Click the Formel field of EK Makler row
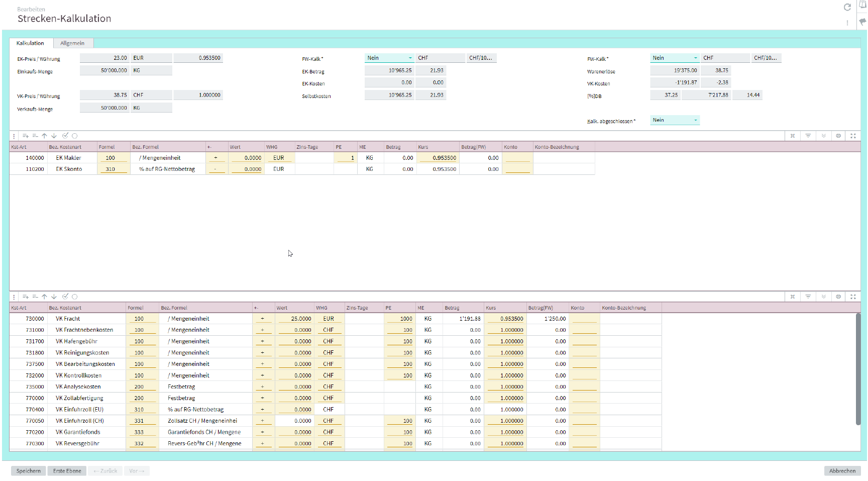This screenshot has width=868, height=481. click(x=113, y=158)
